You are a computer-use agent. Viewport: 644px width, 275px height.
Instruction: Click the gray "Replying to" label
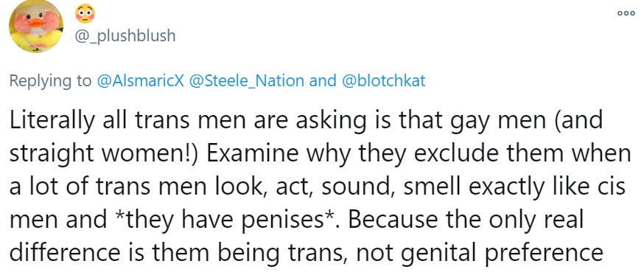[x=51, y=81]
